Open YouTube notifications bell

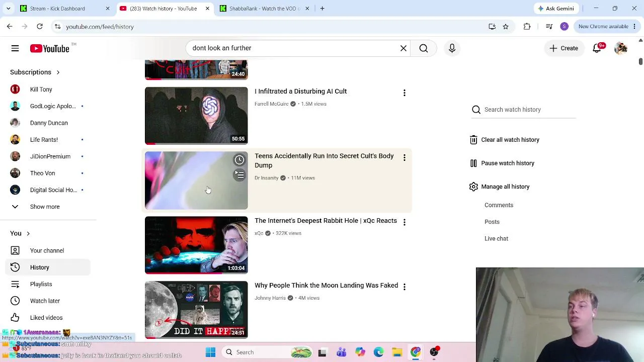pos(597,48)
